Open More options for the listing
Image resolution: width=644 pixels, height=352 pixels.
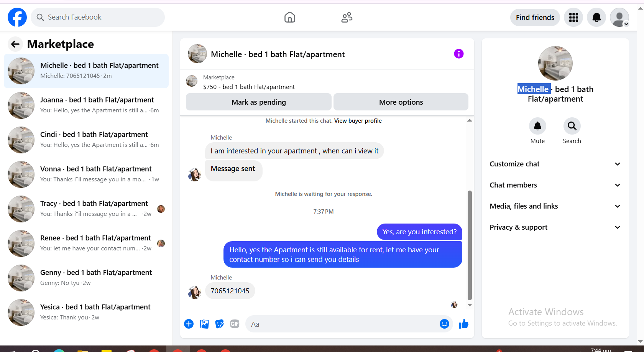tap(401, 102)
